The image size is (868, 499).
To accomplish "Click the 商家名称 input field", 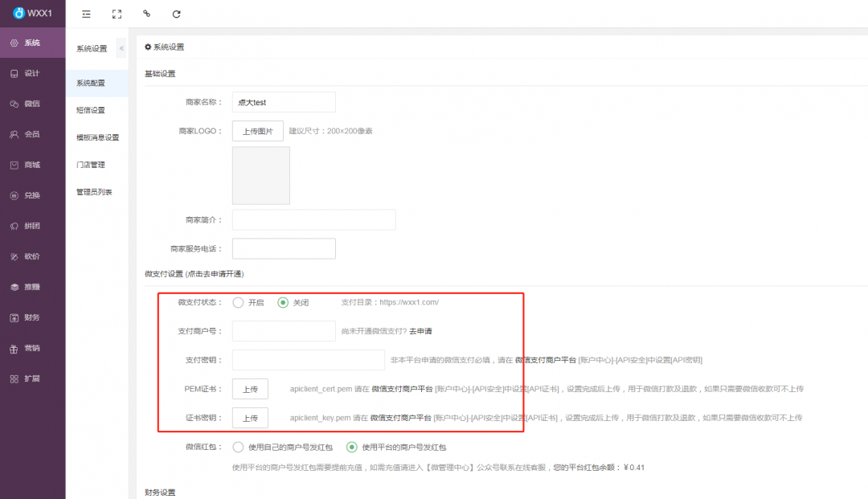I will click(283, 102).
